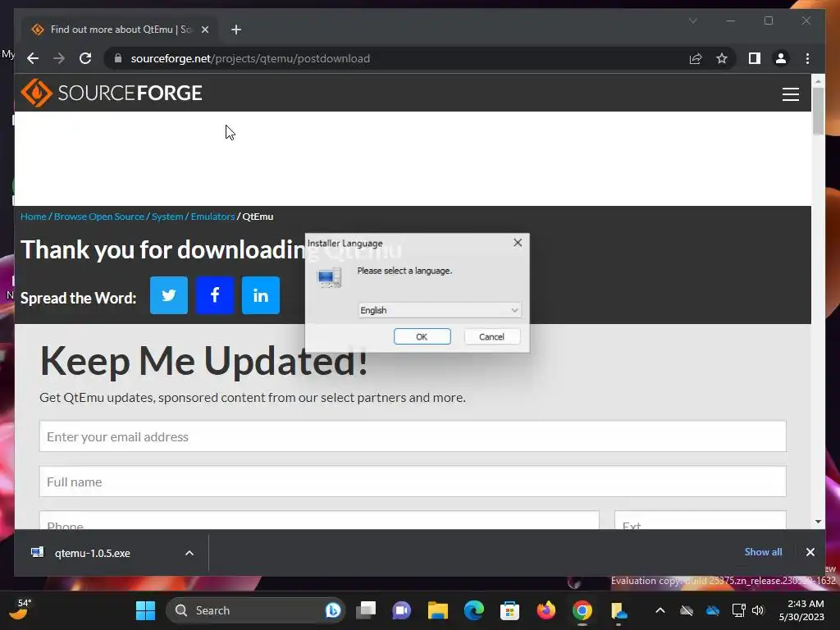The width and height of the screenshot is (840, 630).
Task: Click OK in Installer Language dialog
Action: click(x=422, y=336)
